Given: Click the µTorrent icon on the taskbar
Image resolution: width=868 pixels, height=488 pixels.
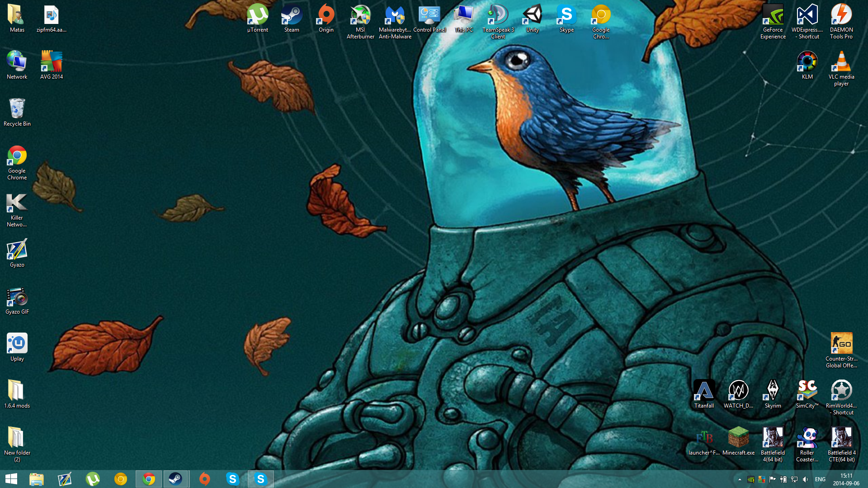Looking at the screenshot, I should tap(93, 479).
